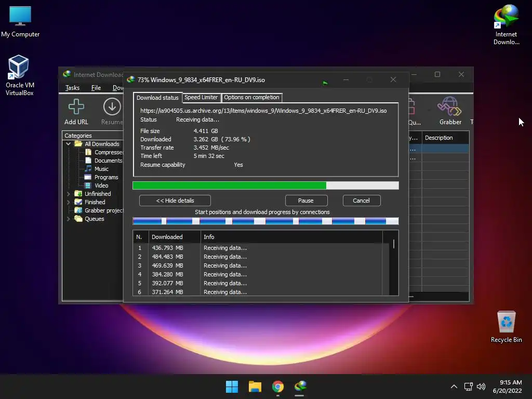Expand the Finished tree node
Image resolution: width=532 pixels, height=399 pixels.
pos(68,202)
